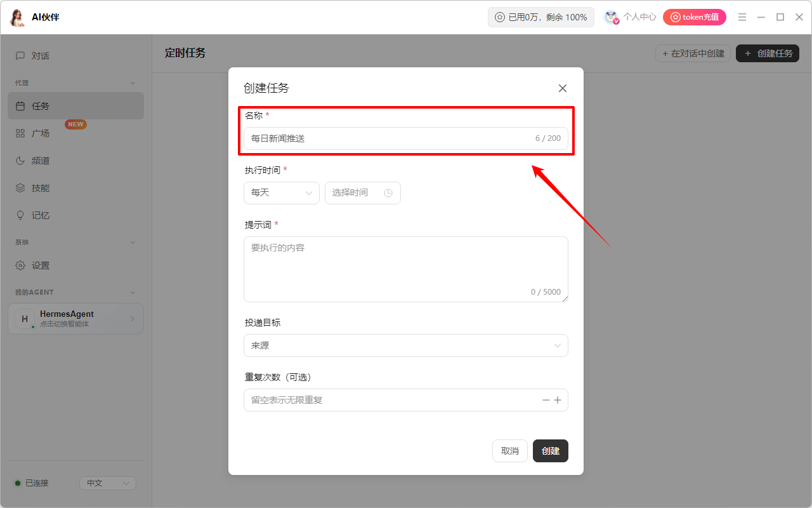
Task: Open the 广场 plaza page
Action: point(75,133)
